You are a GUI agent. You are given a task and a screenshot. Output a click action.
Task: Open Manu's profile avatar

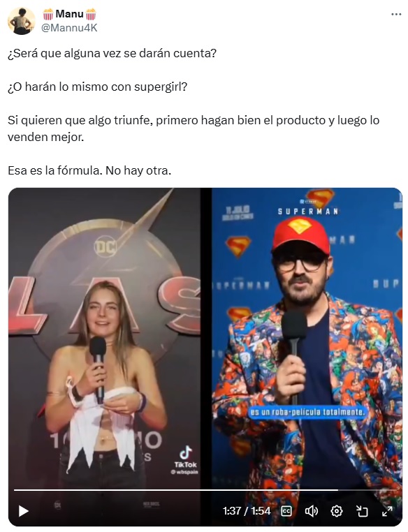point(22,21)
